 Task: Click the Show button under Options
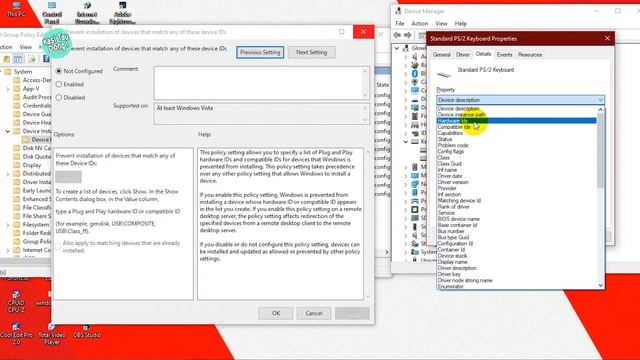point(69,177)
